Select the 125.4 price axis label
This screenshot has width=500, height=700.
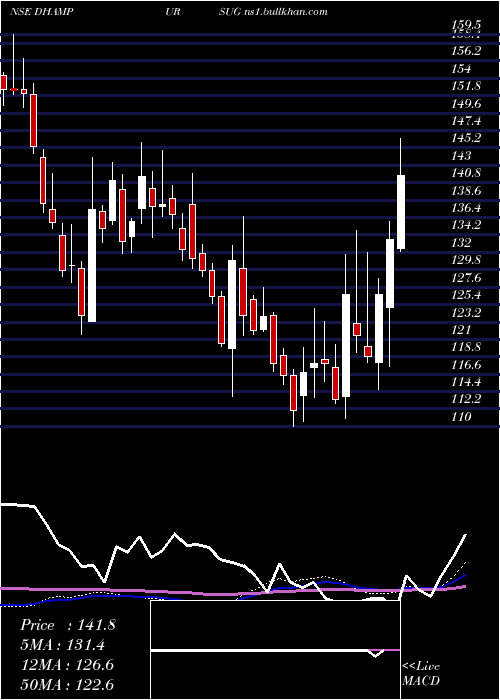468,295
